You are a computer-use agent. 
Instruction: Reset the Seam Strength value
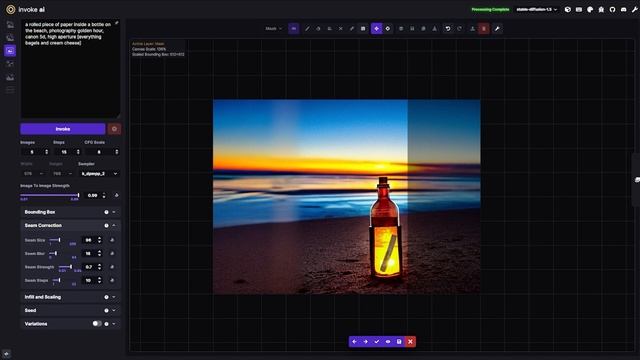coord(112,267)
